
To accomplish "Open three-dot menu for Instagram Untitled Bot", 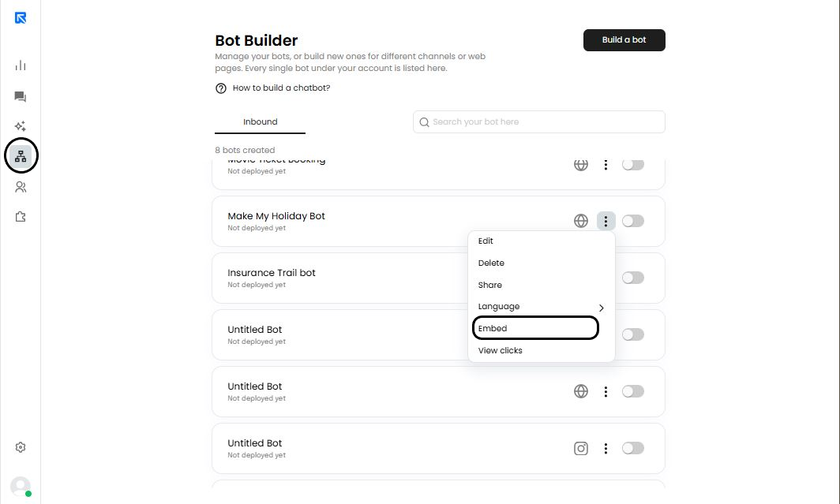I will (x=606, y=448).
